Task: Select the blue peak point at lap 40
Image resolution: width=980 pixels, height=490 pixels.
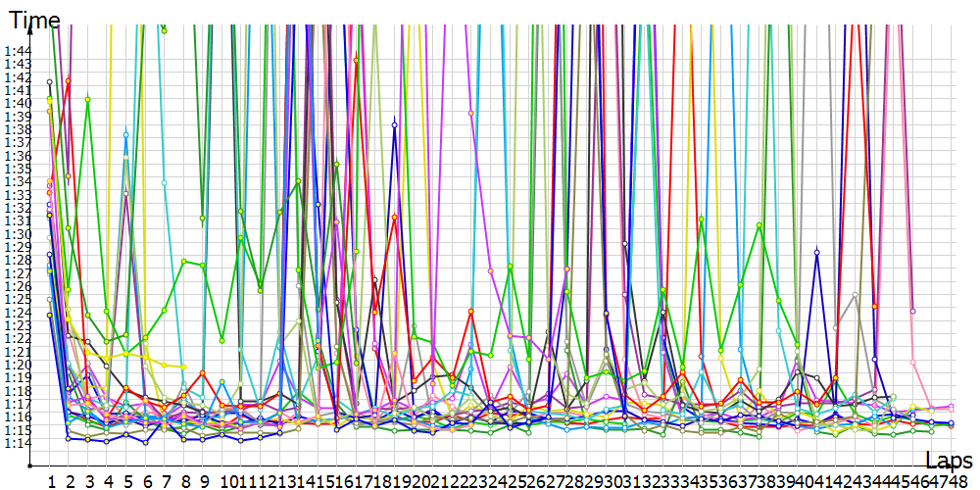Action: point(816,252)
